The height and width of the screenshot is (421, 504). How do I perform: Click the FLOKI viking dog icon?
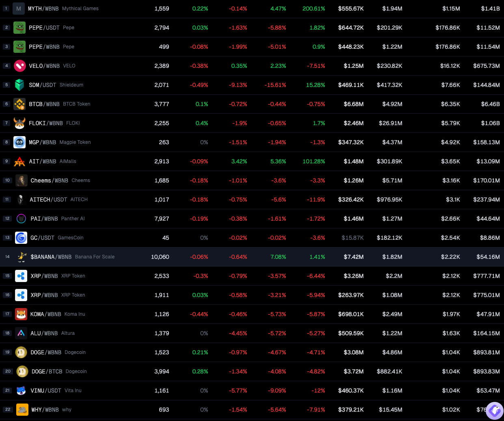point(19,123)
